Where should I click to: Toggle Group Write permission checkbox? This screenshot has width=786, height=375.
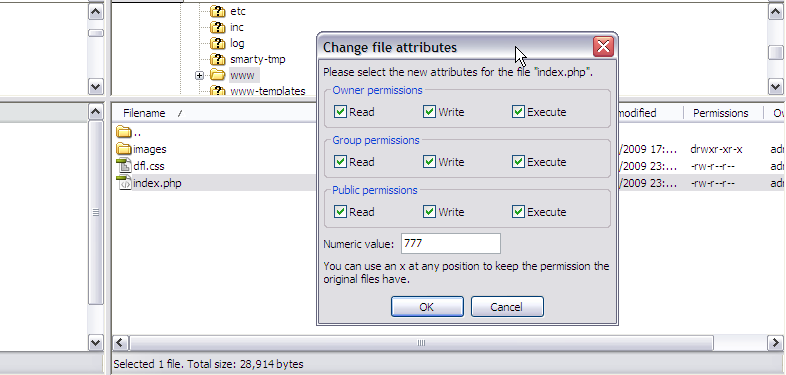(429, 161)
